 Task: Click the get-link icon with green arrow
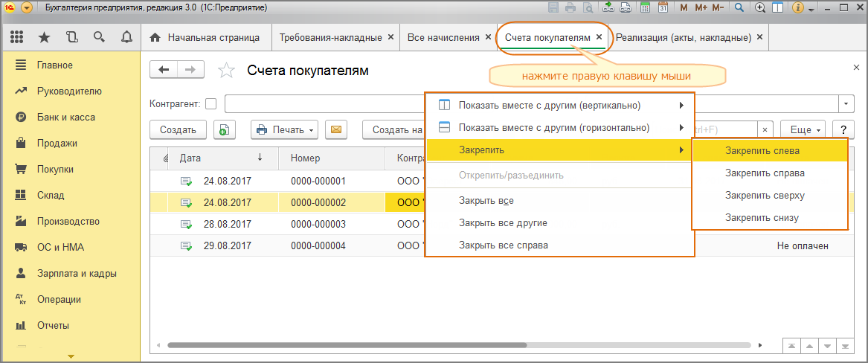coord(608,8)
